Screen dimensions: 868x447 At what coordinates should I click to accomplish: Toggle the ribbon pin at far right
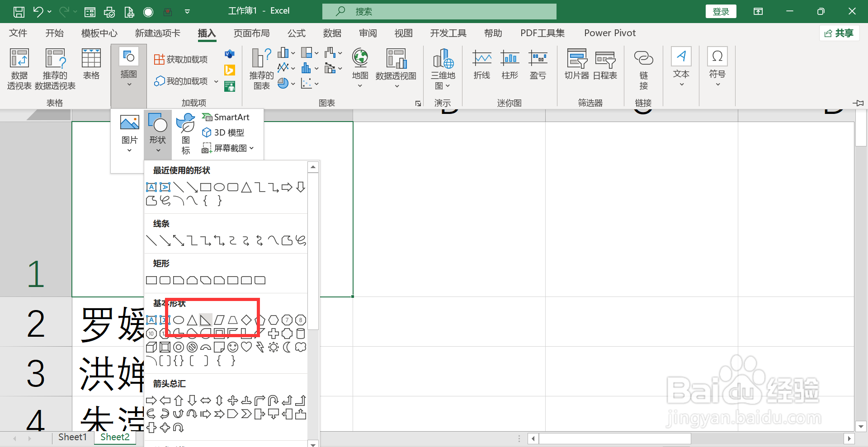coord(858,103)
